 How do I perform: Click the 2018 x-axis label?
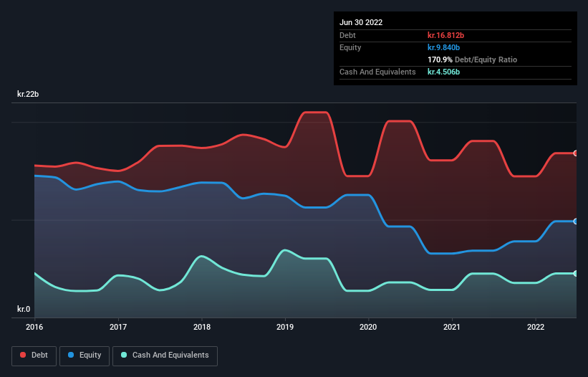coord(202,327)
